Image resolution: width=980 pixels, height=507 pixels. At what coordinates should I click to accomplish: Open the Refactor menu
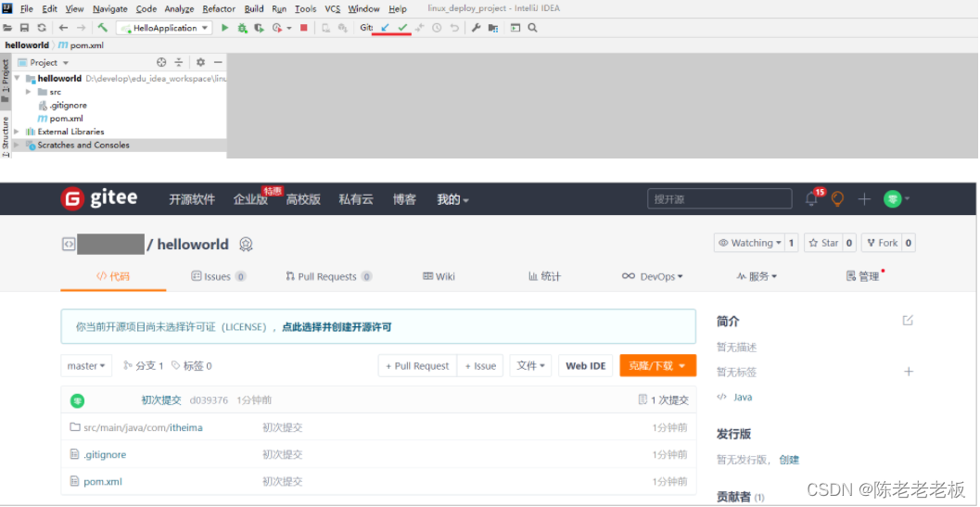220,8
